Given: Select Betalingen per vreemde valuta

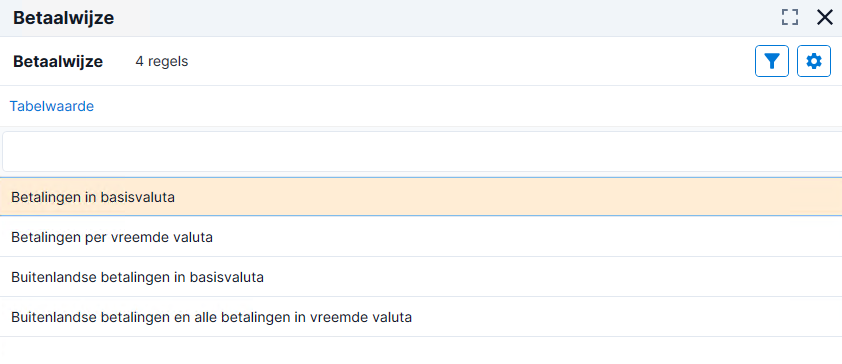Looking at the screenshot, I should (421, 237).
